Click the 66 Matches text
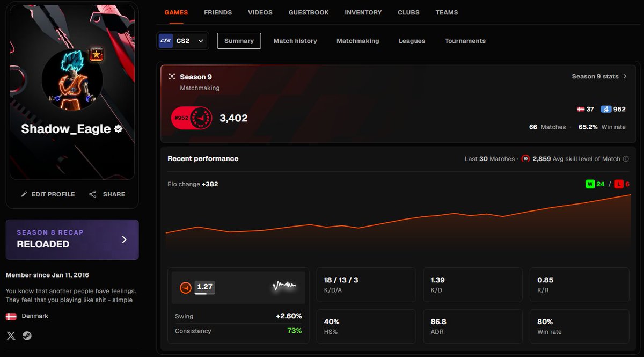The width and height of the screenshot is (644, 357). pos(547,127)
